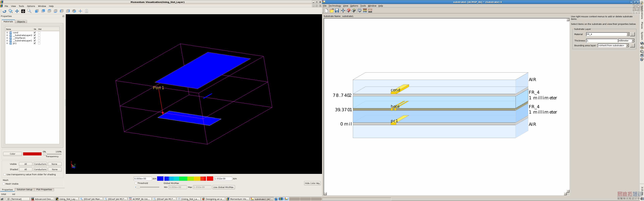Open the thickness unit millimeter dropdown
The height and width of the screenshot is (201, 644).
tap(633, 40)
